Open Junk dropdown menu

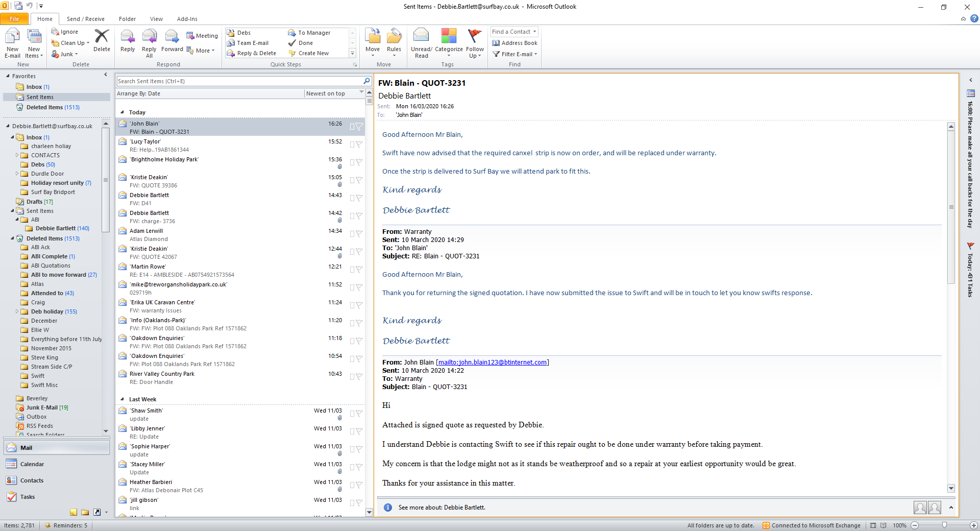pos(65,54)
